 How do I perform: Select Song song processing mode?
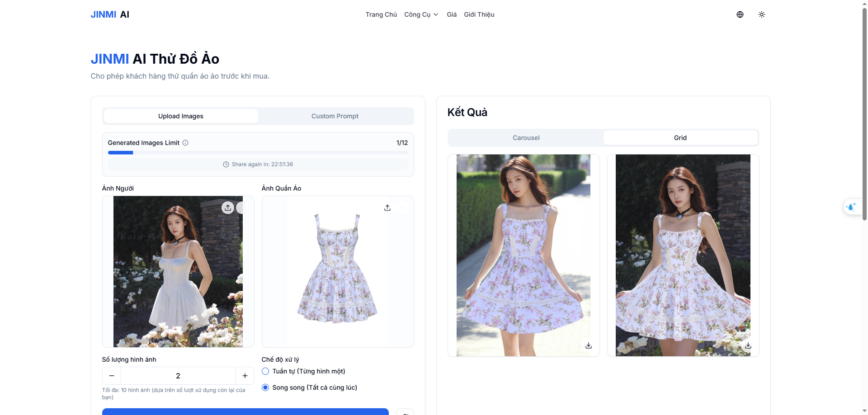click(x=266, y=387)
